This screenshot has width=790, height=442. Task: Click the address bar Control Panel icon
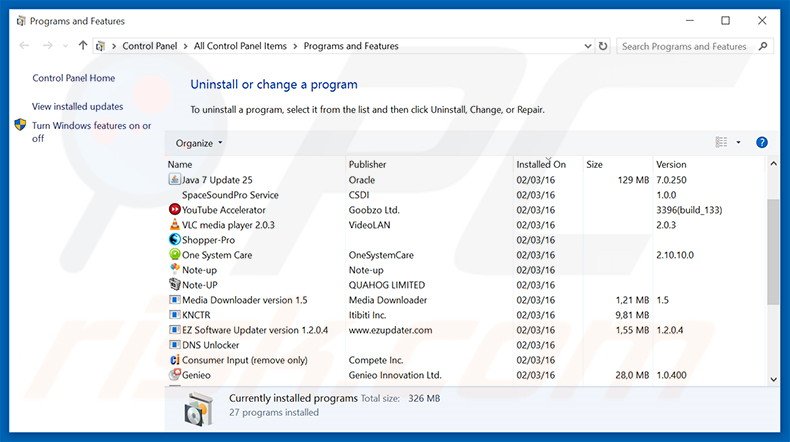click(100, 46)
